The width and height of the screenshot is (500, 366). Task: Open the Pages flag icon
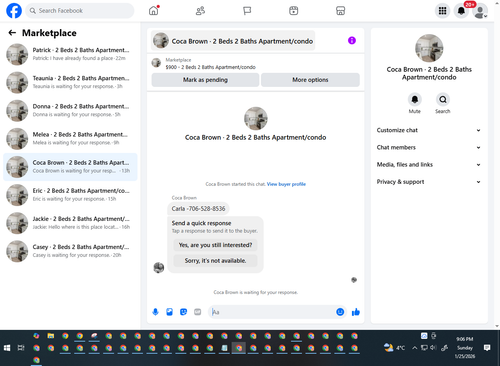click(247, 11)
